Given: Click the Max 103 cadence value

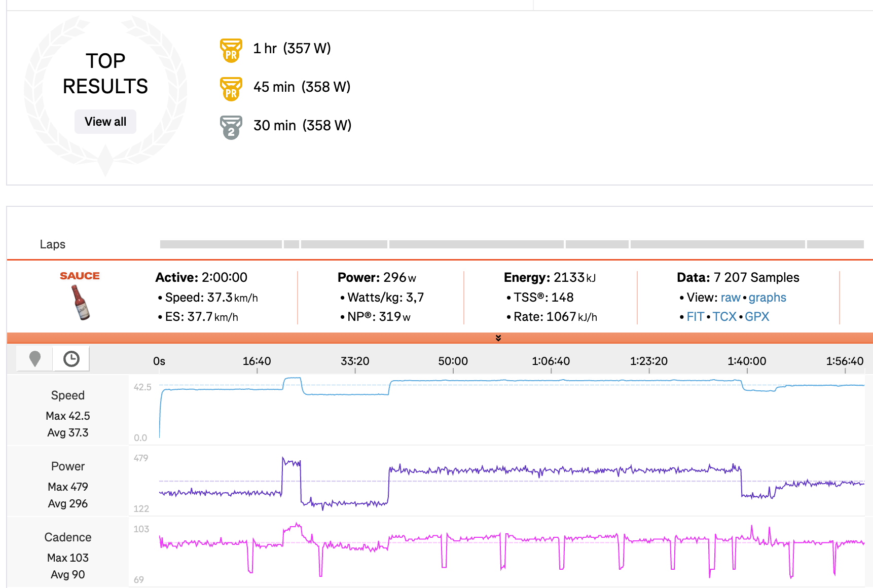Looking at the screenshot, I should point(68,558).
